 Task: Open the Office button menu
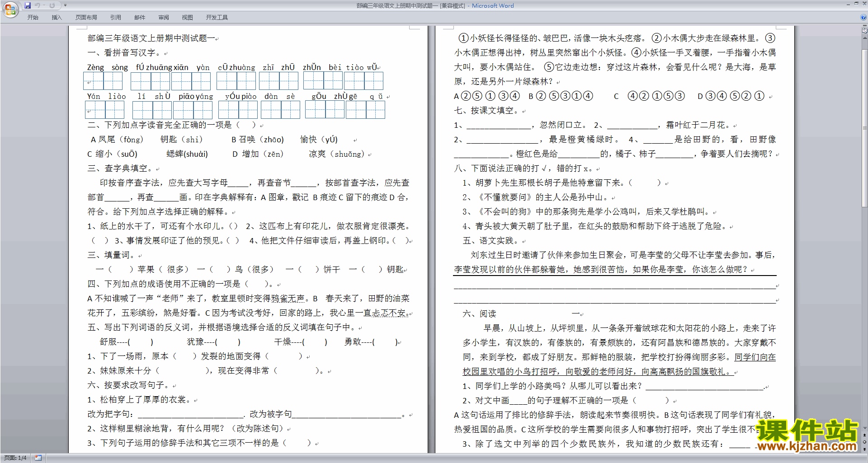10,9
